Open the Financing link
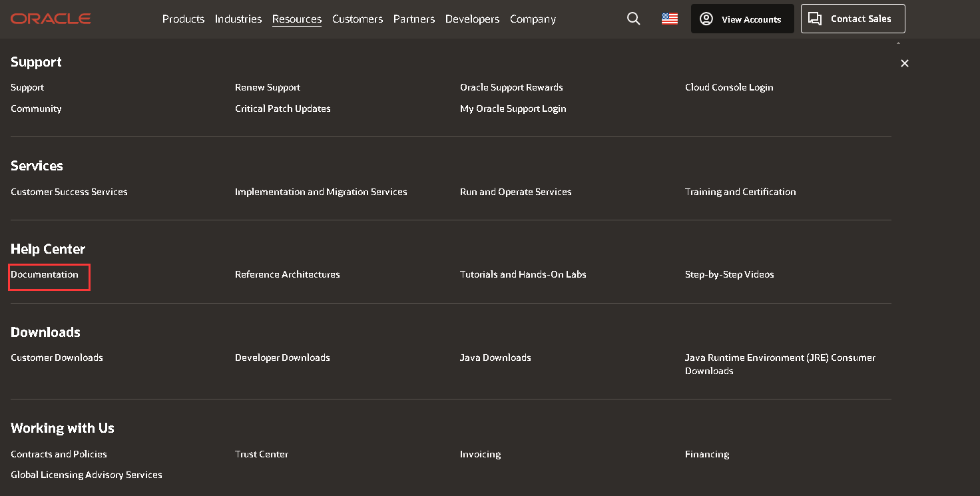980x496 pixels. coord(707,454)
